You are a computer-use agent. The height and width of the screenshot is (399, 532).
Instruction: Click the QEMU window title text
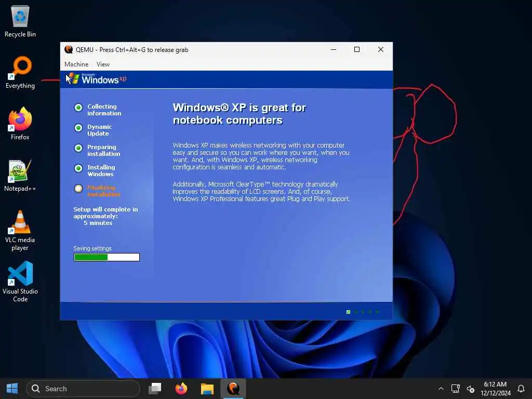click(x=132, y=50)
